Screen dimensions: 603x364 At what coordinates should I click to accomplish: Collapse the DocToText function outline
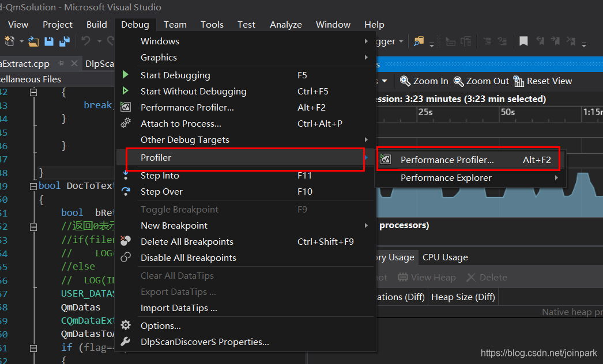(x=33, y=187)
